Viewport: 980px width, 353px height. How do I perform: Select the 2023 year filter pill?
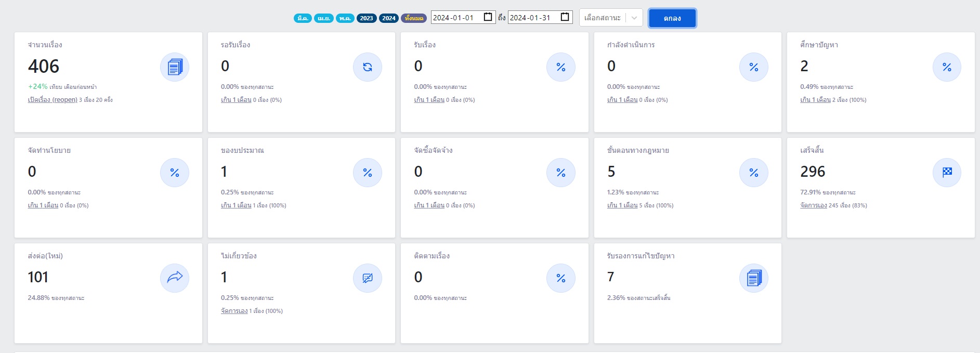(367, 18)
